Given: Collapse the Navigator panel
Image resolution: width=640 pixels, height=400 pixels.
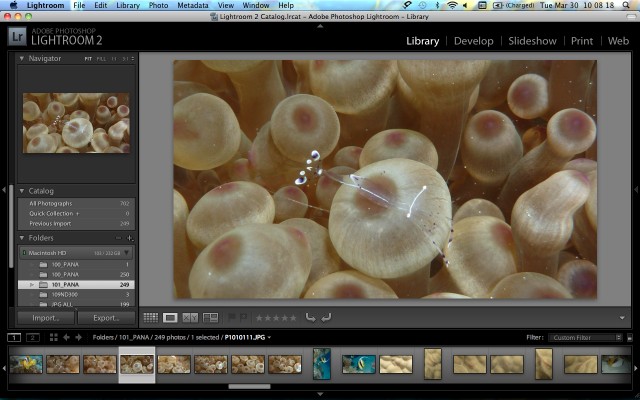Looking at the screenshot, I should tap(24, 59).
